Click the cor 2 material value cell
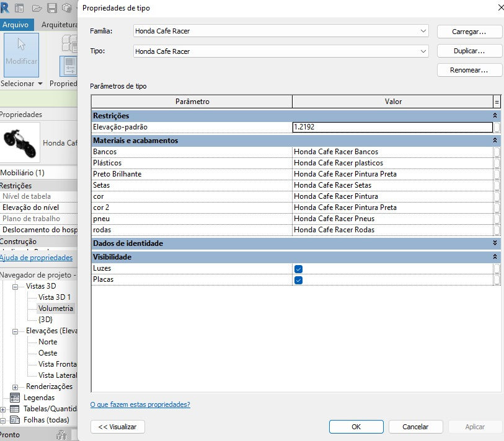504x441 pixels. pos(393,207)
